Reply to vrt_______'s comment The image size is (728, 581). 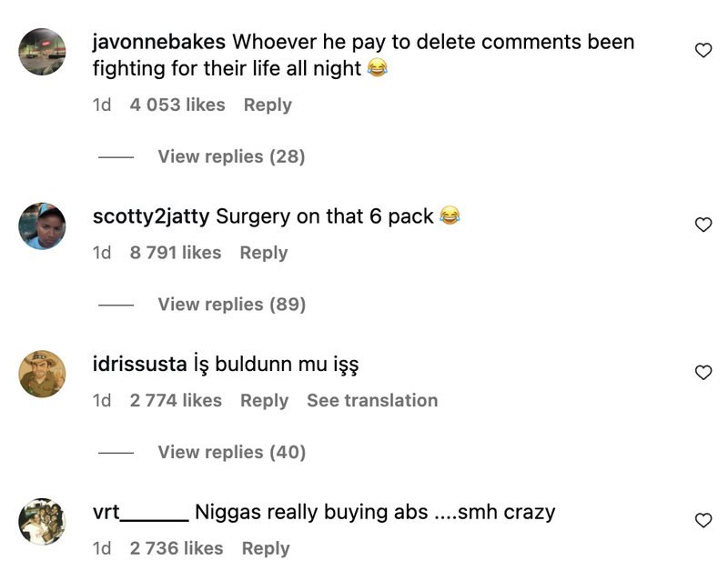pyautogui.click(x=266, y=548)
